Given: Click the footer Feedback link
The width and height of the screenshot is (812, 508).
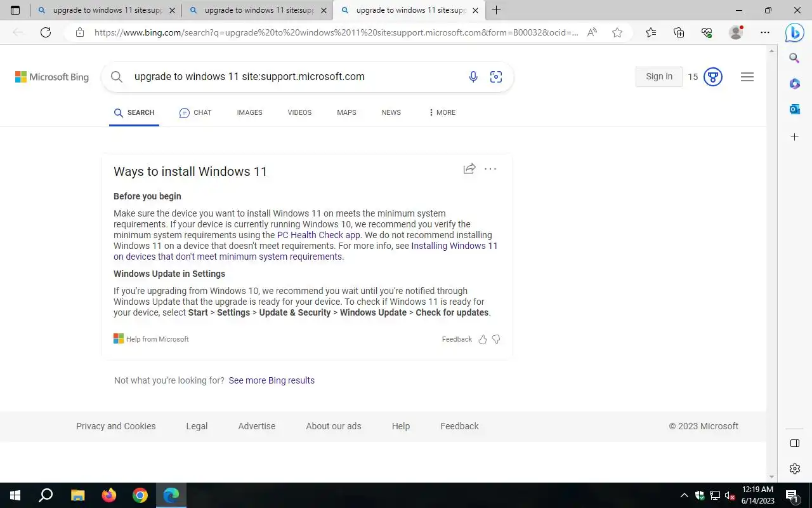Looking at the screenshot, I should pyautogui.click(x=459, y=426).
